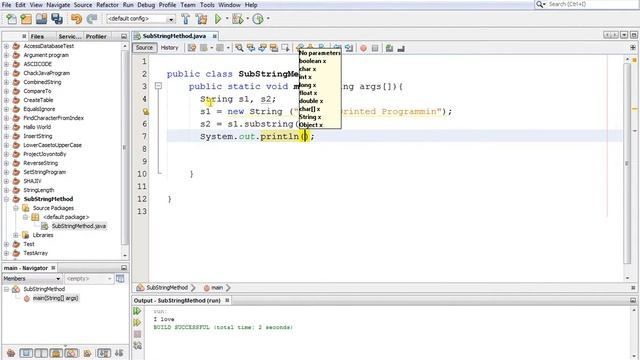Click the Profile Project clock icon

pyautogui.click(x=258, y=19)
